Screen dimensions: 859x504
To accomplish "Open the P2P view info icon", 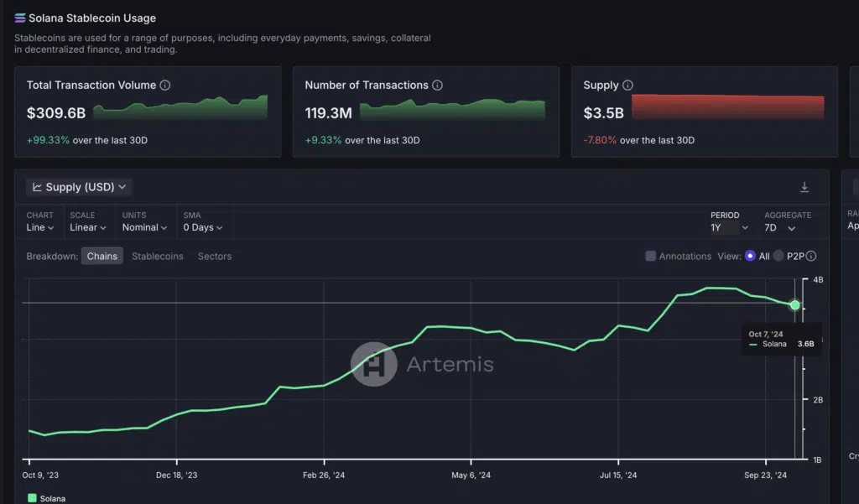I will [811, 256].
